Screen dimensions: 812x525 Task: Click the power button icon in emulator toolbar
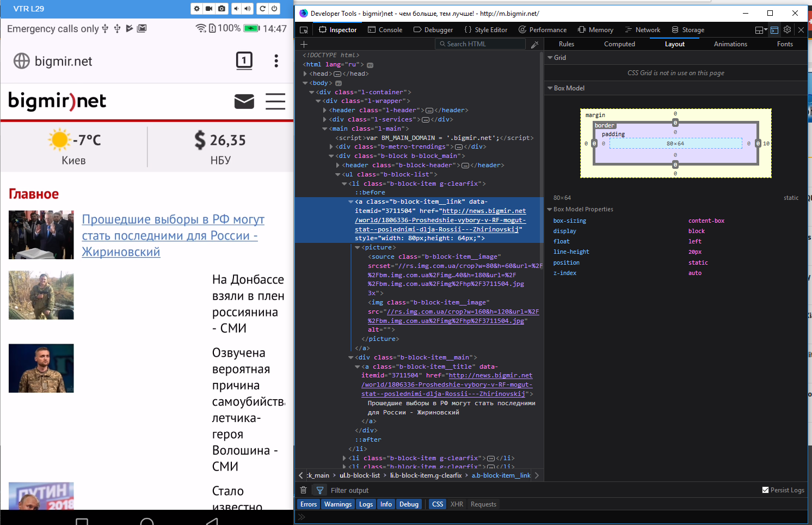275,9
